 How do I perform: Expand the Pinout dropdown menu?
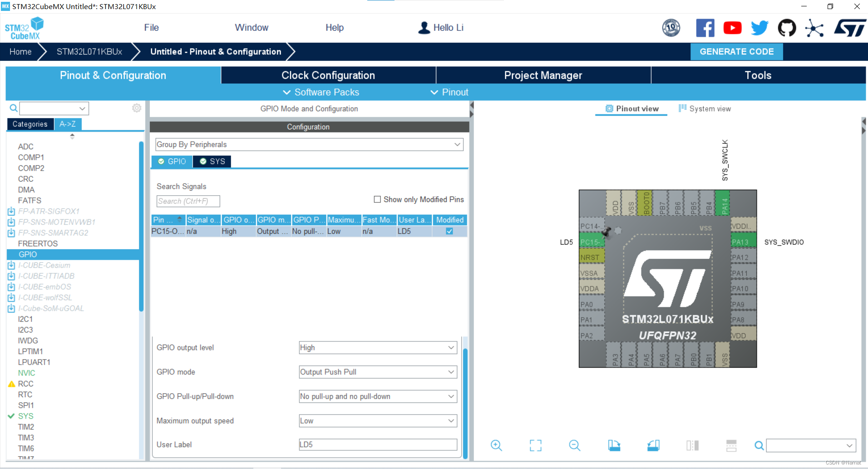(x=449, y=92)
